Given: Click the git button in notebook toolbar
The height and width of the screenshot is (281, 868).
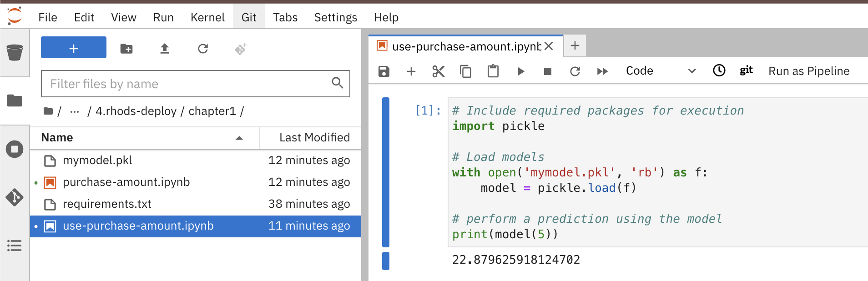Looking at the screenshot, I should click(x=746, y=70).
